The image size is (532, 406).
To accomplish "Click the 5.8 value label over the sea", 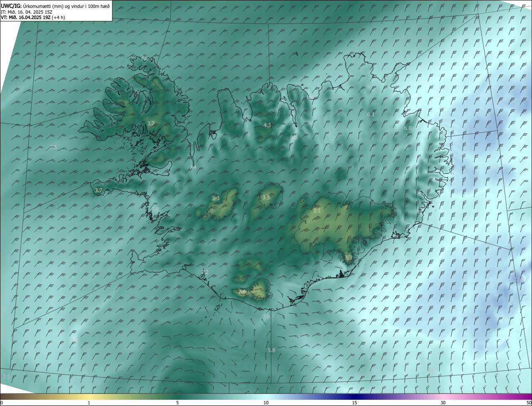I will tap(271, 350).
